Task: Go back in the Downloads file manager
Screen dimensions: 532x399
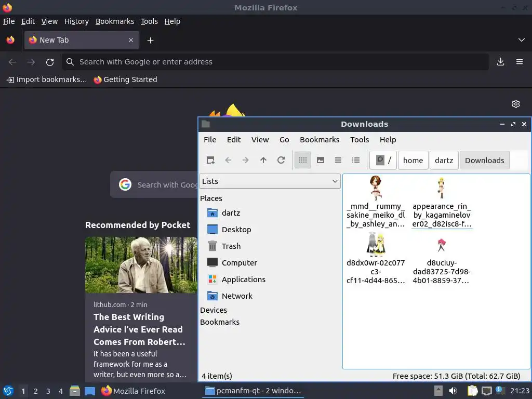Action: [228, 160]
